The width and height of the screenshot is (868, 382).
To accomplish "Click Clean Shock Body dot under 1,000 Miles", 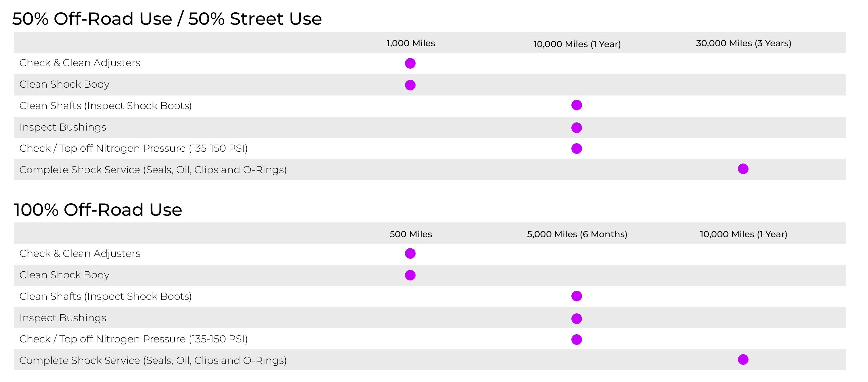I will (410, 85).
